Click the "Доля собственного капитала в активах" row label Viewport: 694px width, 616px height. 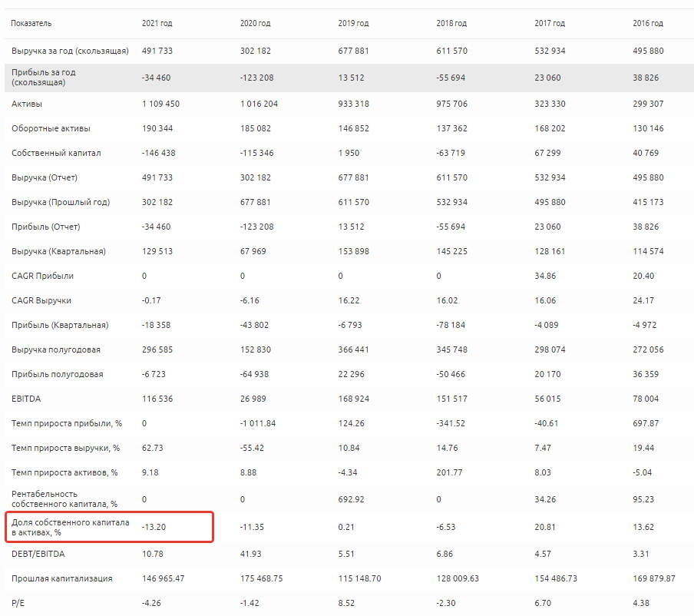tap(69, 527)
